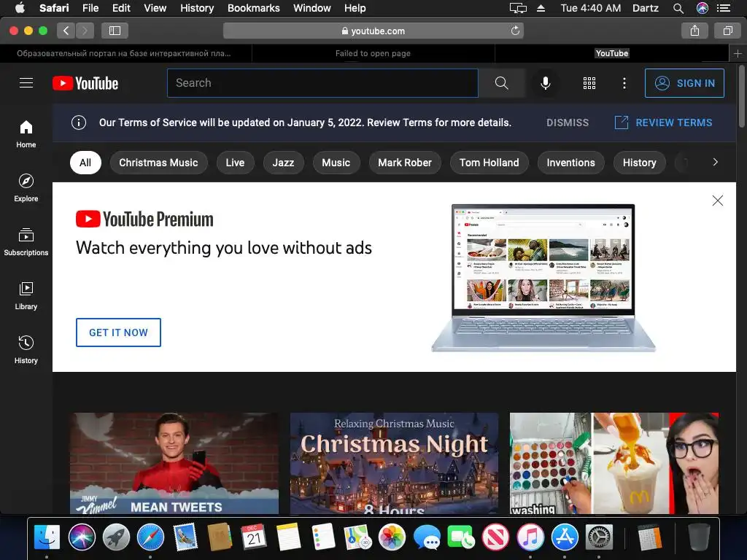Open Spotlight search in the menu bar

click(678, 8)
